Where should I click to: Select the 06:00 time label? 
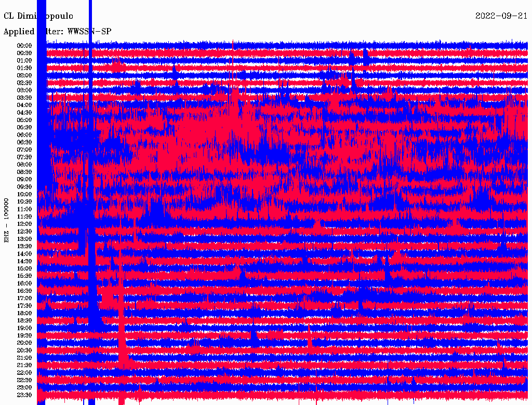24,134
